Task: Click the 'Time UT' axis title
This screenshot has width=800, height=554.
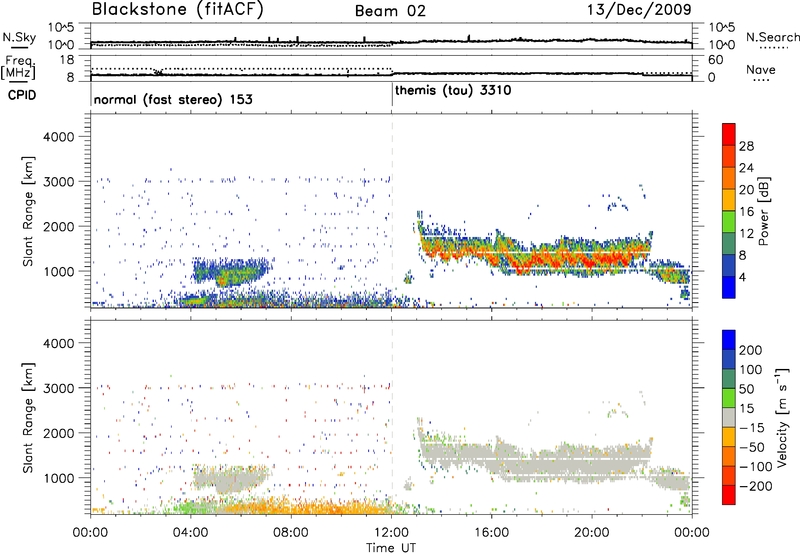Action: click(391, 547)
